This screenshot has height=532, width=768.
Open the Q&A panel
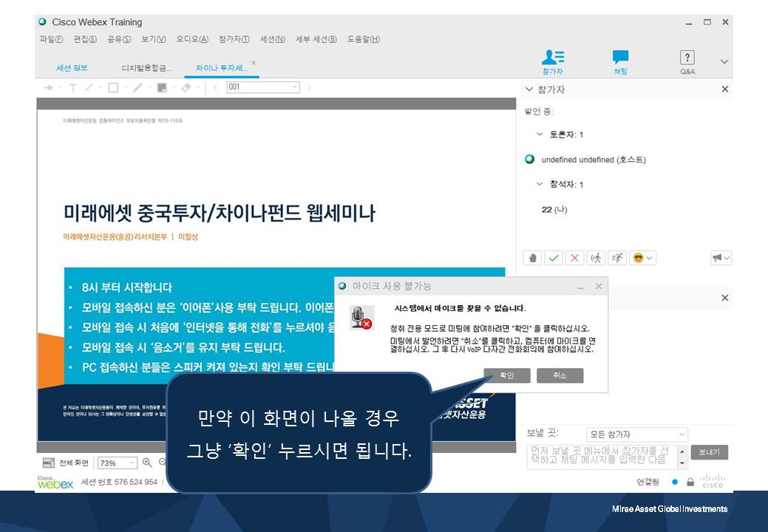tap(687, 62)
